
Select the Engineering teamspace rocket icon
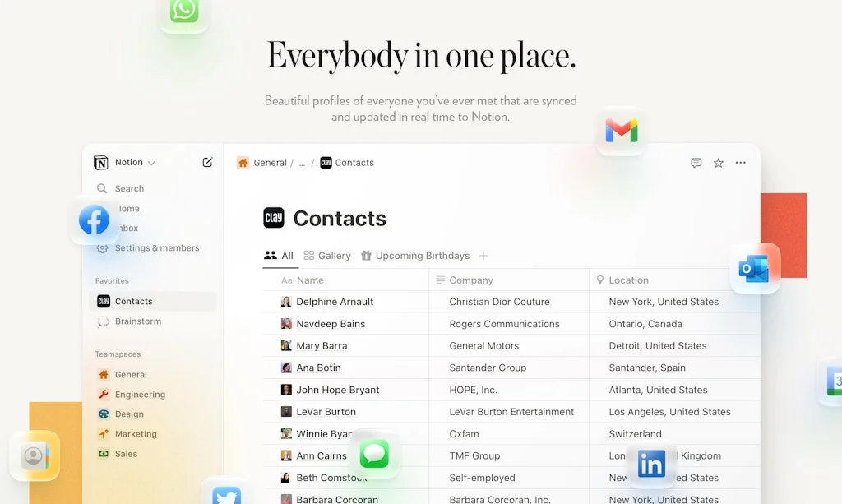pyautogui.click(x=105, y=394)
